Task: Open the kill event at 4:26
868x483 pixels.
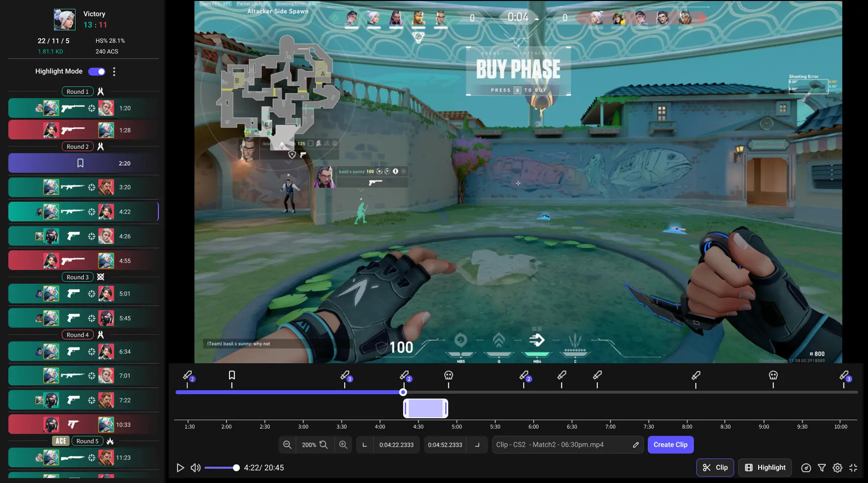Action: (83, 236)
